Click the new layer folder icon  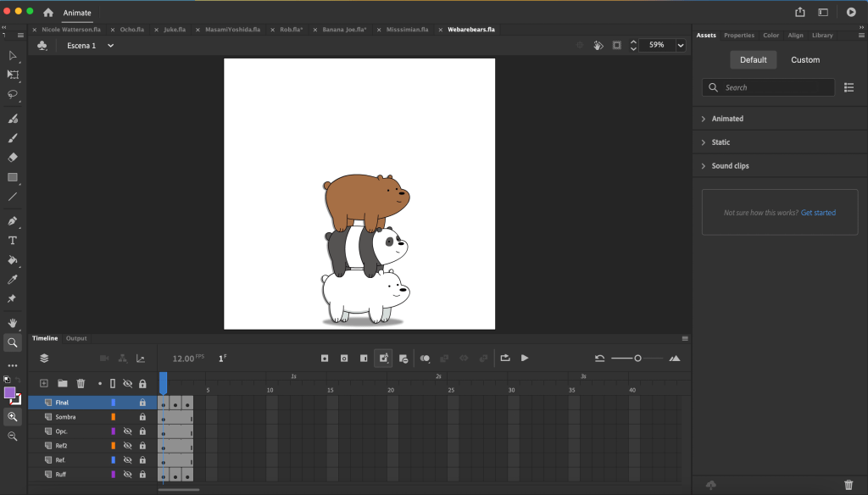[62, 384]
